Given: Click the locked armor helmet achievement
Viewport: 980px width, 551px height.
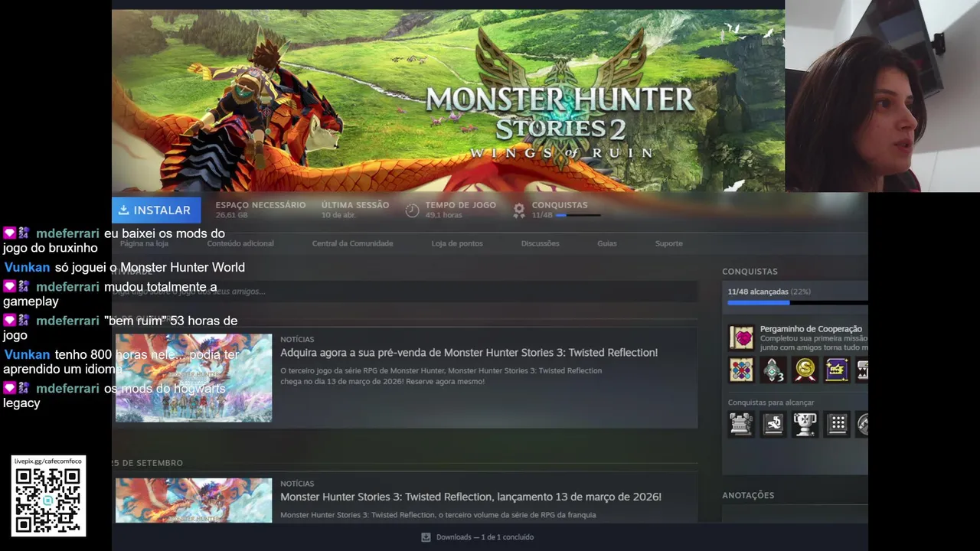Looking at the screenshot, I should 741,424.
